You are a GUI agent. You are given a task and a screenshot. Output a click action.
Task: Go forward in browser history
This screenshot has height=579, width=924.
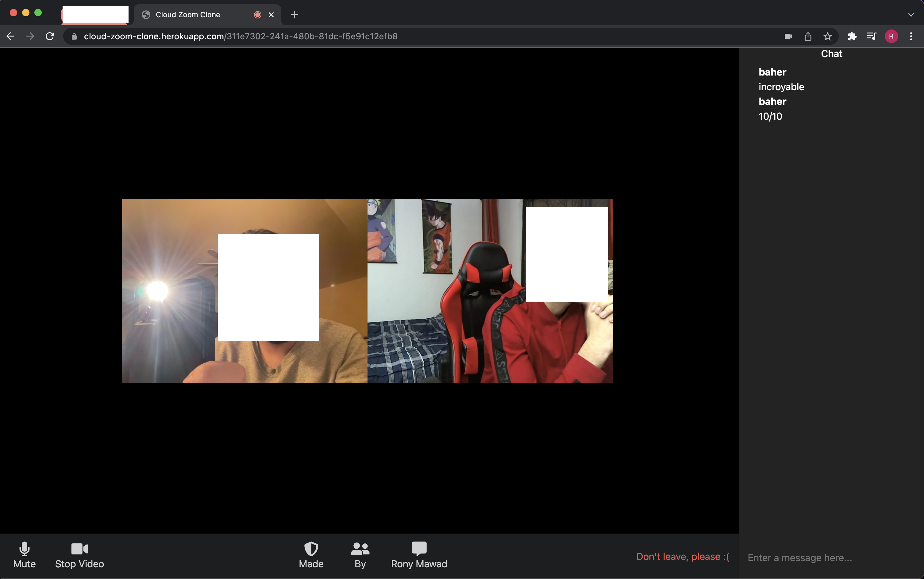pos(30,36)
